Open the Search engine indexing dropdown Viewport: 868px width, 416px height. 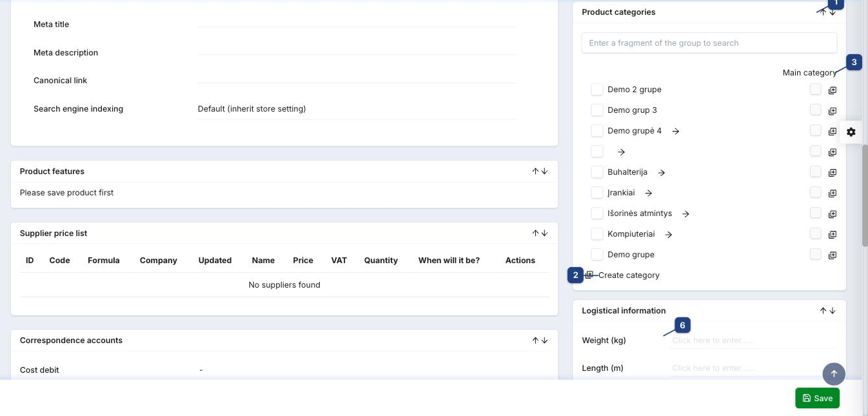pos(357,109)
